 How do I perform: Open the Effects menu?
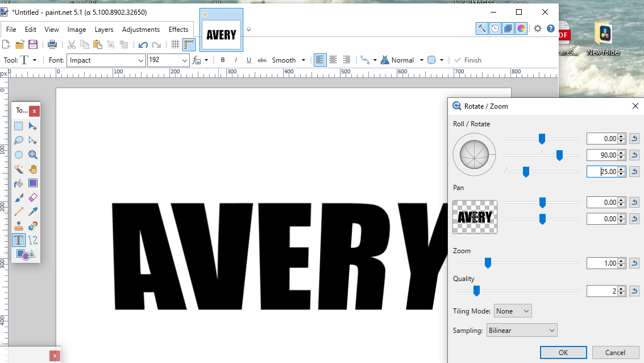(x=178, y=30)
